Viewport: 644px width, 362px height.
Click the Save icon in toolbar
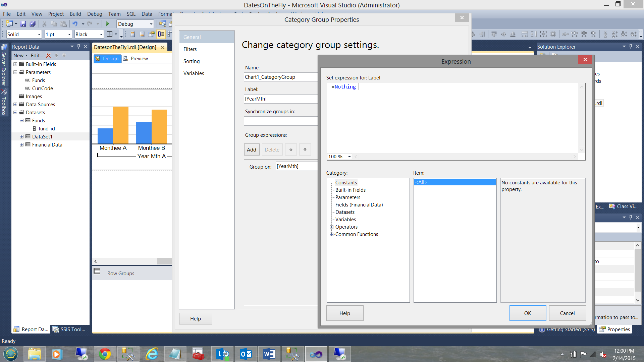click(23, 24)
